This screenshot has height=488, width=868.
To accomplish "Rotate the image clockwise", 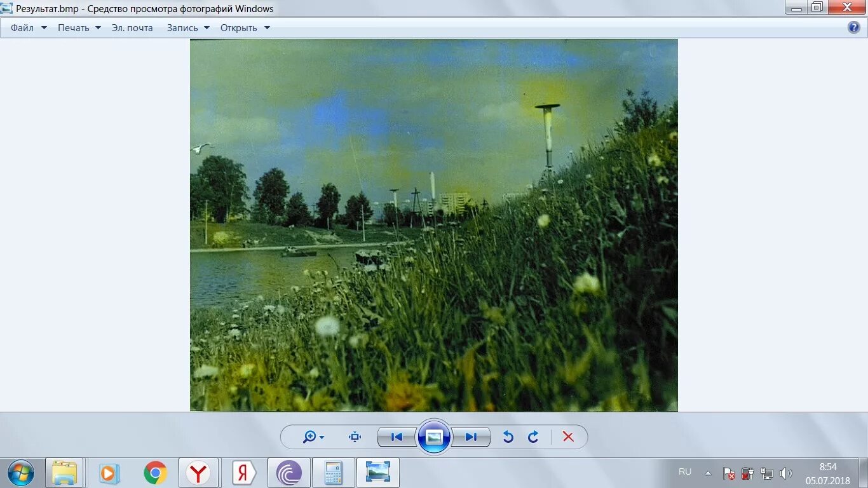I will pyautogui.click(x=533, y=437).
